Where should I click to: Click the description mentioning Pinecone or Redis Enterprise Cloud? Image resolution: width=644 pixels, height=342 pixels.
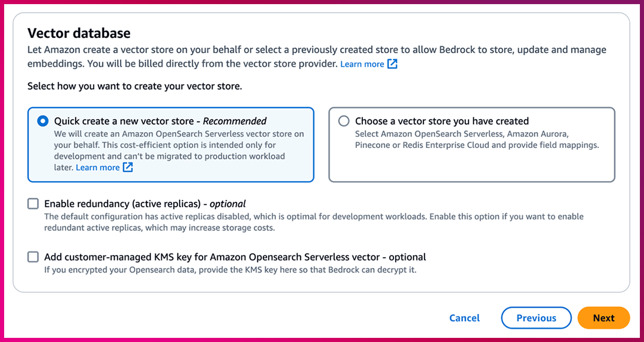477,145
